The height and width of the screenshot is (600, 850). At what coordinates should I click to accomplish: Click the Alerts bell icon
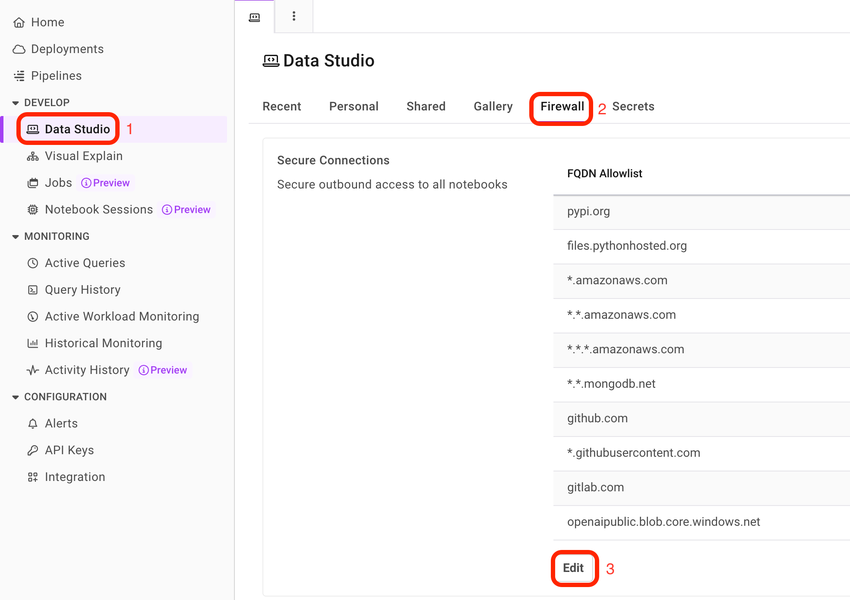coord(33,424)
